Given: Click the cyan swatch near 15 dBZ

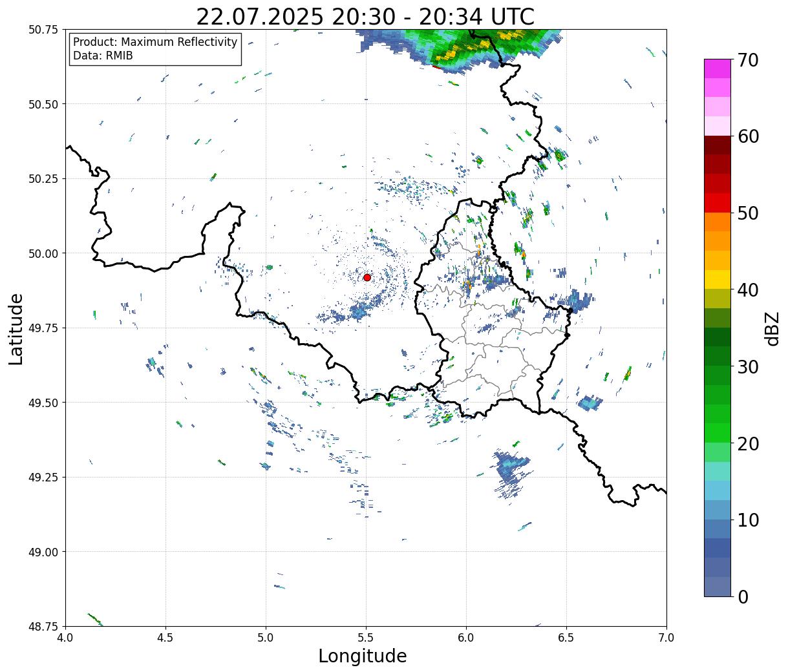Looking at the screenshot, I should (x=718, y=490).
